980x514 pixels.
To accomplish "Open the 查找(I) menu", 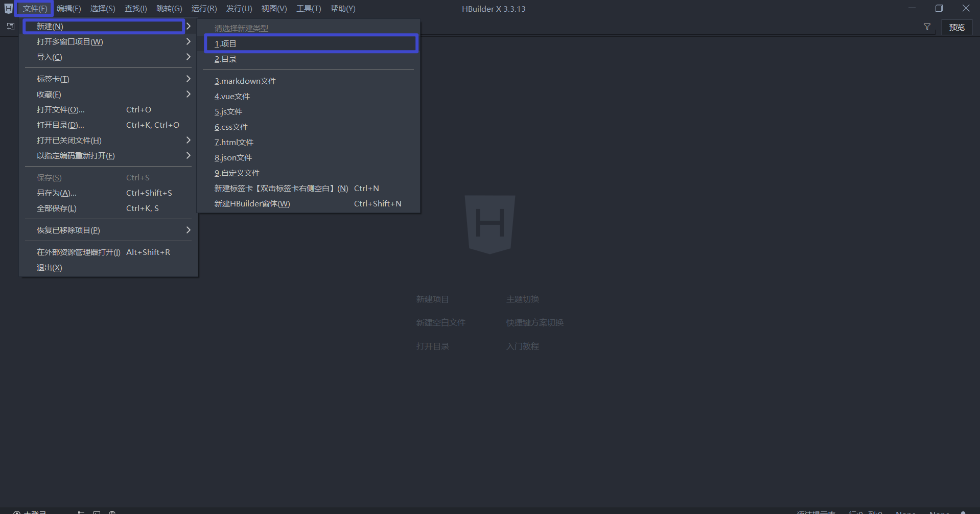I will tap(135, 9).
